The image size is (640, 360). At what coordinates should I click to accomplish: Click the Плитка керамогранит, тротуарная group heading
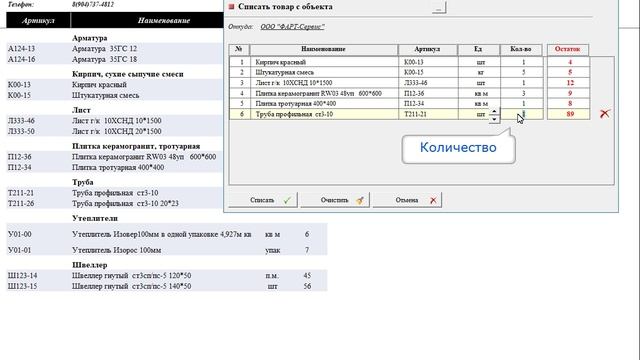136,146
